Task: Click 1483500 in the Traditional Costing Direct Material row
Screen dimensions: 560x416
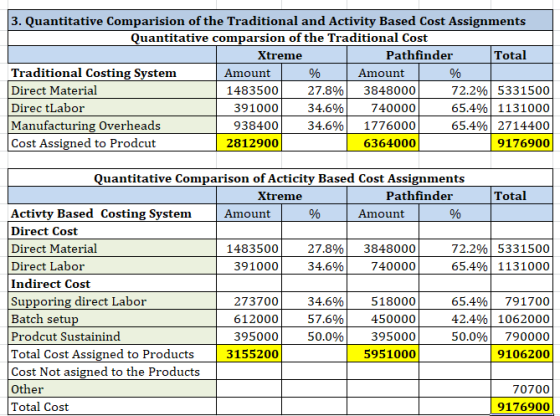Action: coord(249,90)
